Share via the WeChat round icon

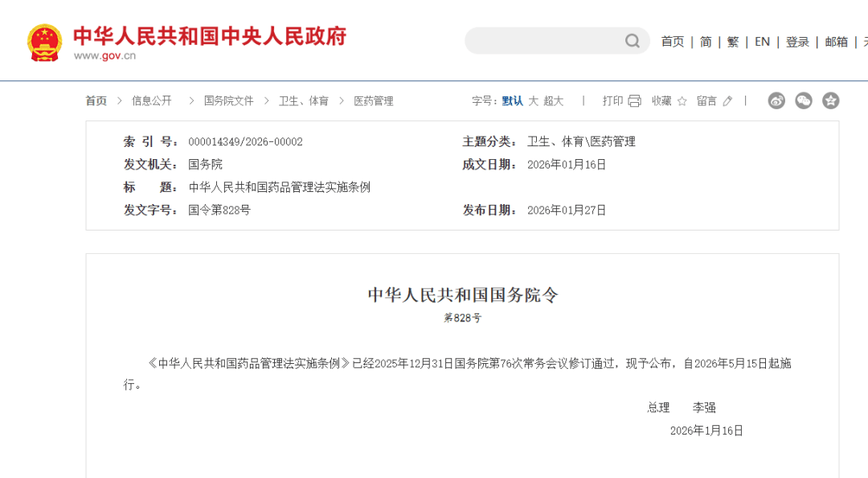click(x=804, y=100)
